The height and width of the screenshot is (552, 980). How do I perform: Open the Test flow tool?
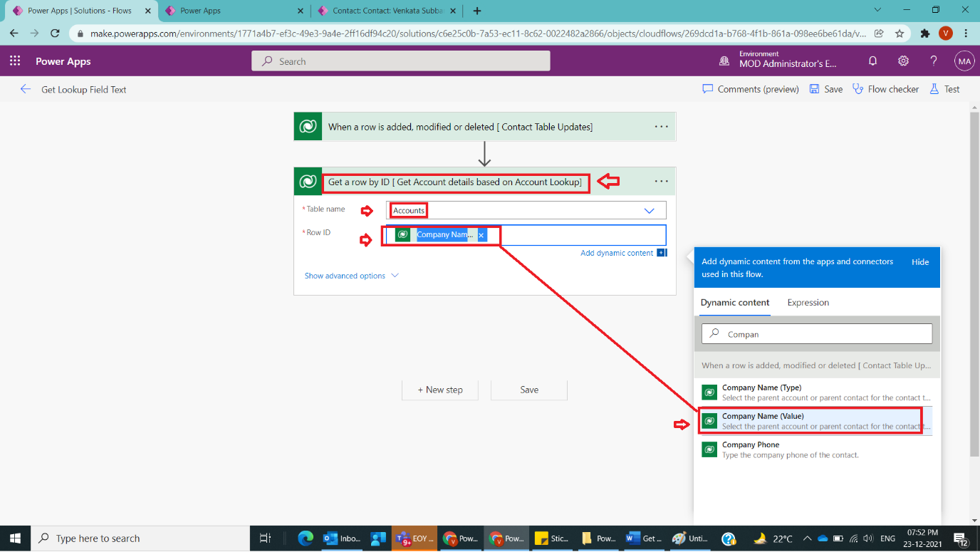(944, 89)
